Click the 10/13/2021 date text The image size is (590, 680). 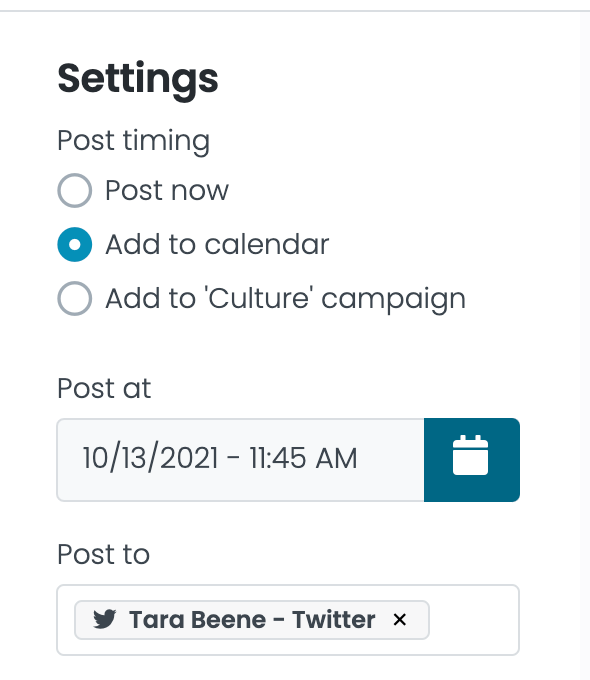click(150, 458)
